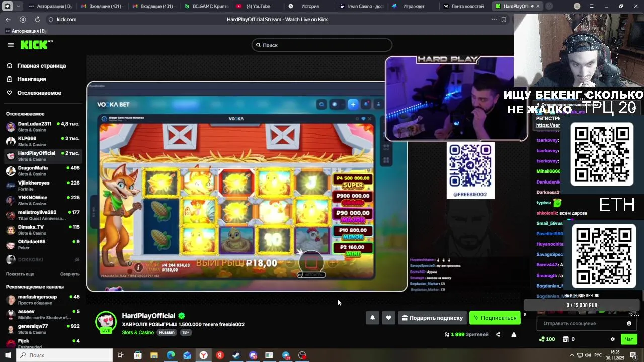
Task: Mute the HardPlayOfficial tab audio
Action: [532, 6]
